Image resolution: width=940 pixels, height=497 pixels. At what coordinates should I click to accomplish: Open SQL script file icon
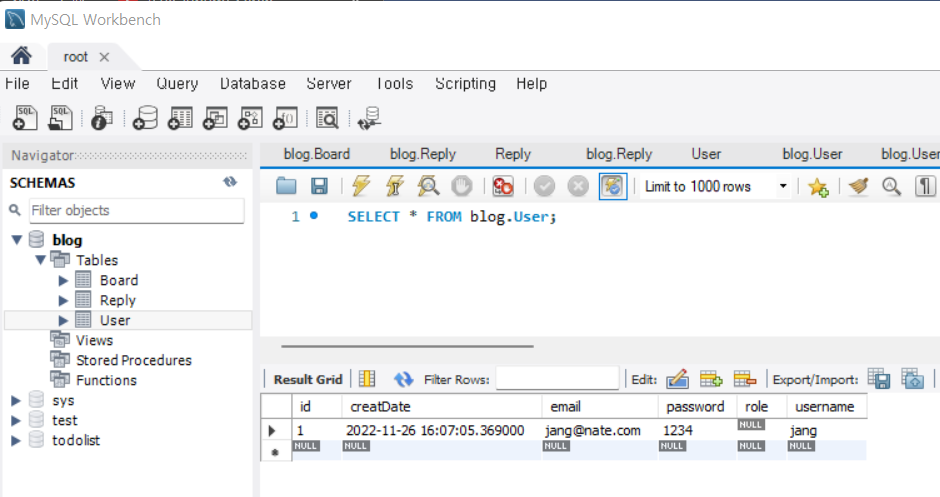[60, 118]
